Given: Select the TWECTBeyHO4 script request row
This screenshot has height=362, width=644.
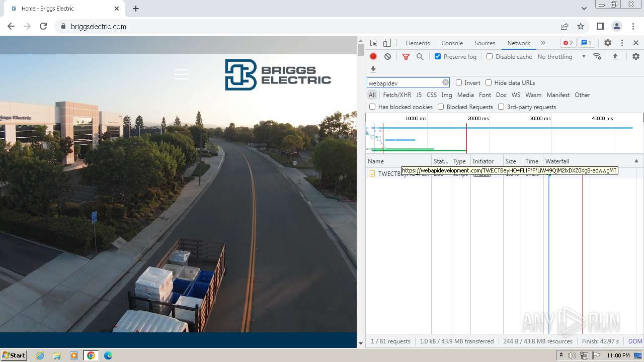Looking at the screenshot, I should pos(504,173).
